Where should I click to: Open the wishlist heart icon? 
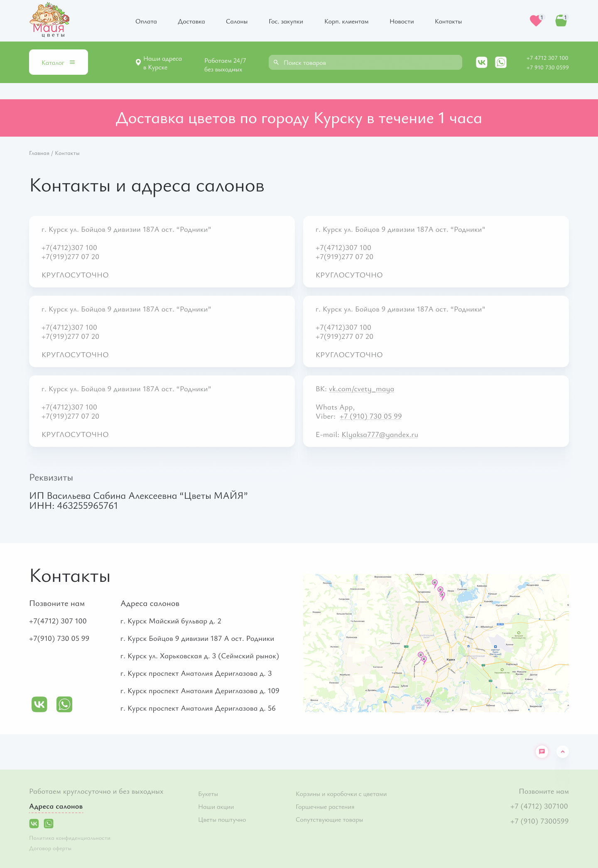click(536, 20)
